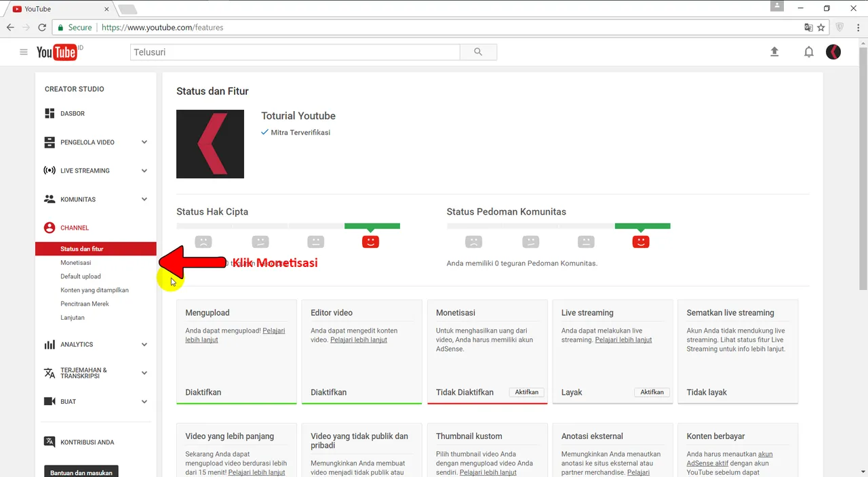Click the Dasbor dashboard icon
Viewport: 868px width, 477px height.
50,114
